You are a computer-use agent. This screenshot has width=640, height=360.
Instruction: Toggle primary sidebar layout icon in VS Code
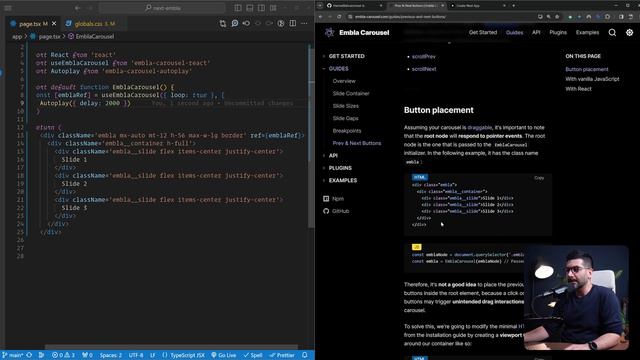click(238, 8)
